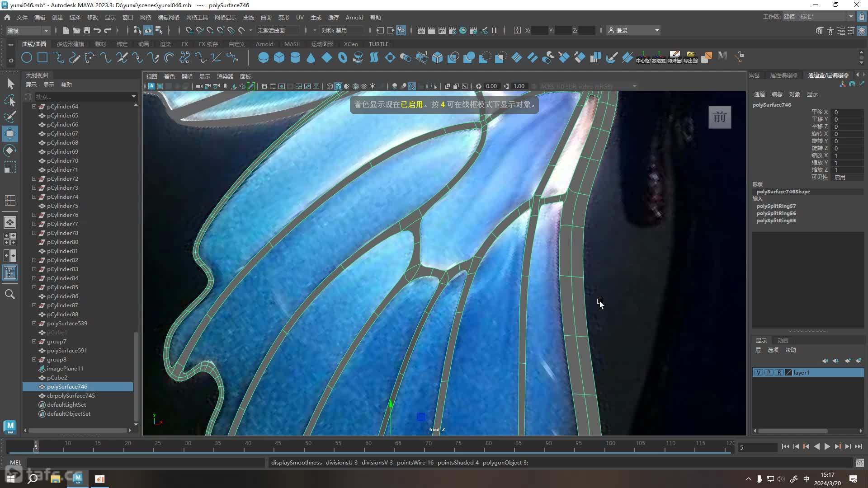Click the save scene icon
868x488 pixels.
click(86, 30)
